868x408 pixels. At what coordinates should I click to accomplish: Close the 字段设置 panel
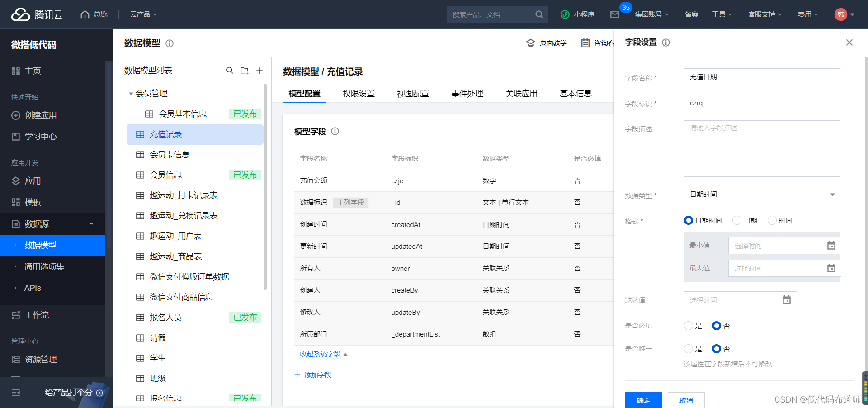(849, 43)
